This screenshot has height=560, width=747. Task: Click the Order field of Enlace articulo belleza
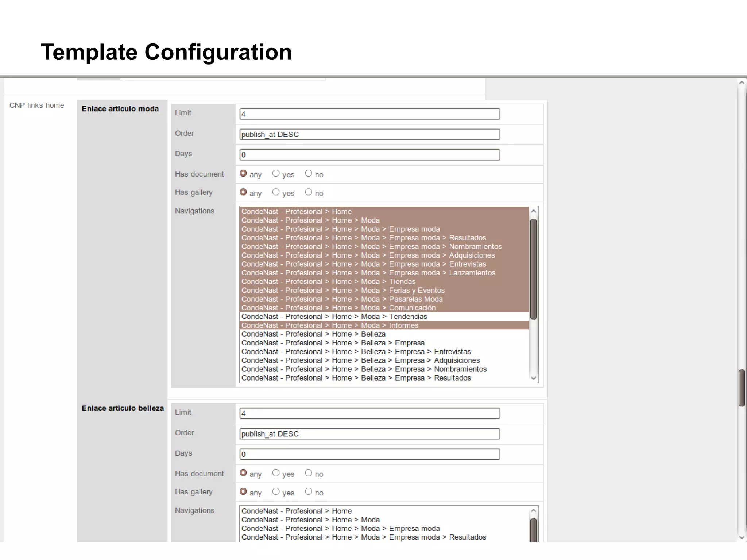(369, 434)
